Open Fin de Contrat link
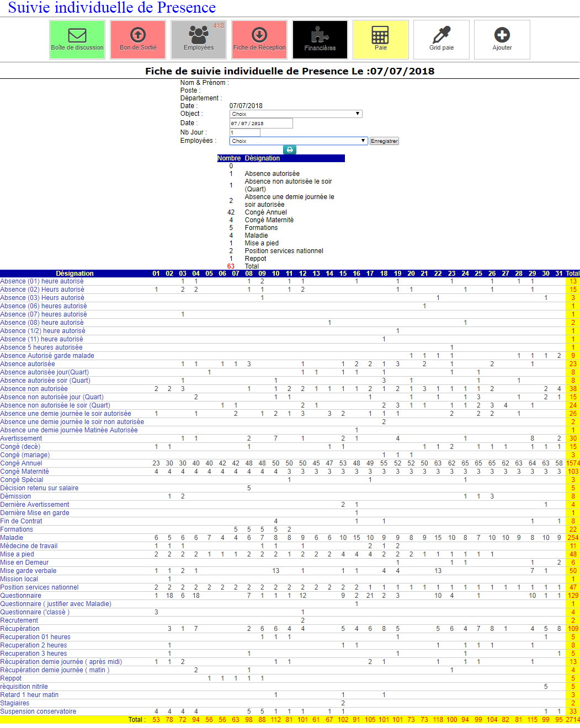This screenshot has width=580, height=728. (x=21, y=521)
